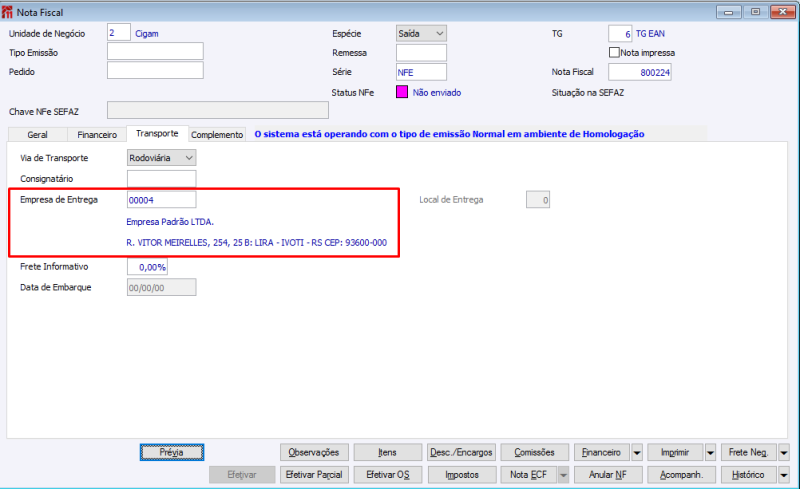Click the Nota Fiscal number field 800224

[640, 72]
